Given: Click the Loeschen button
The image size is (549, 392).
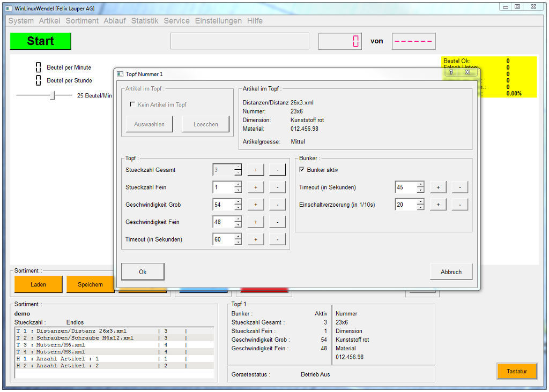Looking at the screenshot, I should tap(205, 124).
